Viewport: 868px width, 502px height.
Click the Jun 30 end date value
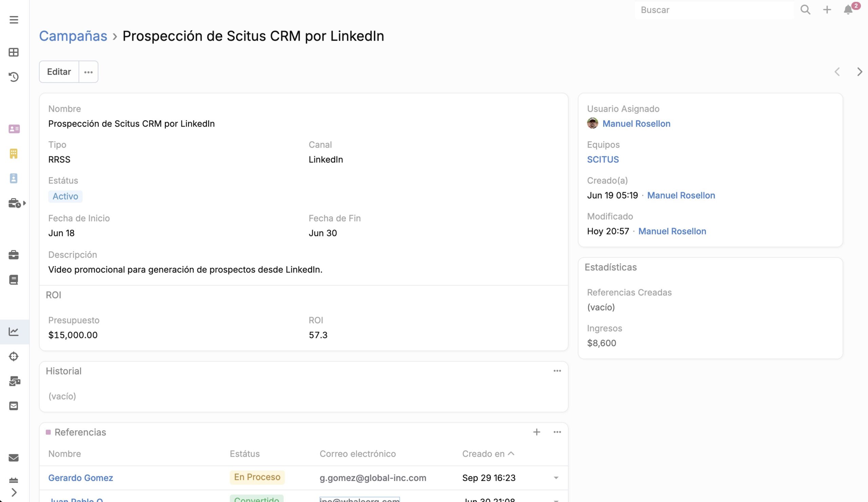pyautogui.click(x=323, y=233)
